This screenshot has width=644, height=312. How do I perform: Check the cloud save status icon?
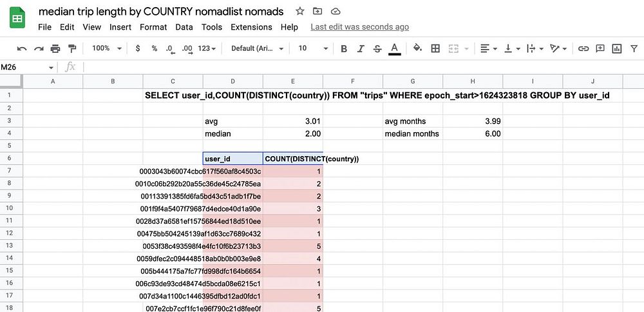tap(336, 11)
